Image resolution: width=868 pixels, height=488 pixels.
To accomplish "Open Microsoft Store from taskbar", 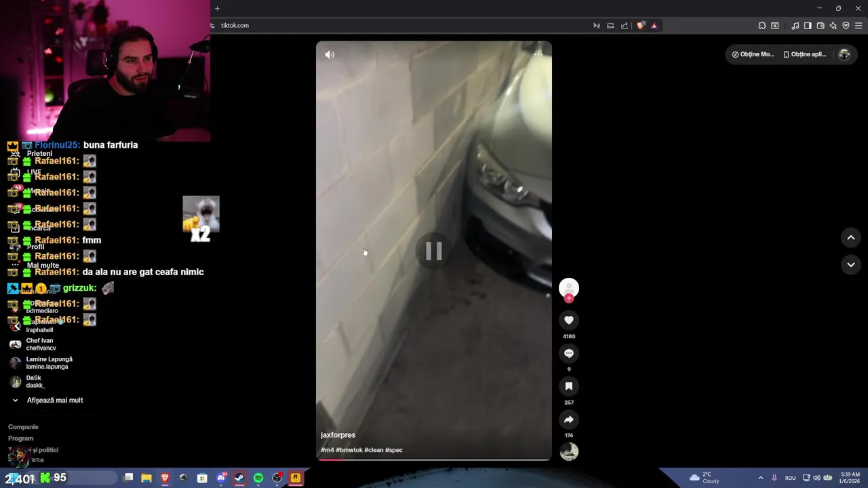I will click(202, 478).
